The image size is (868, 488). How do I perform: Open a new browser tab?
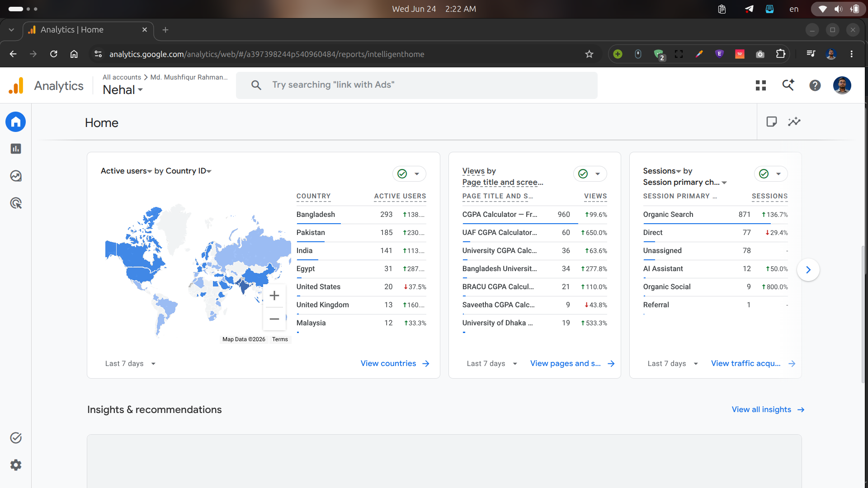click(x=165, y=30)
